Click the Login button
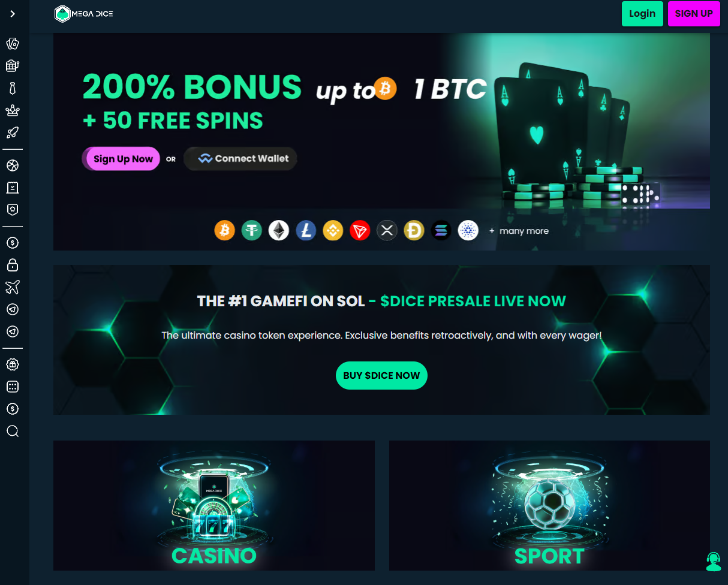Screen dimensions: 728x585 pos(642,14)
